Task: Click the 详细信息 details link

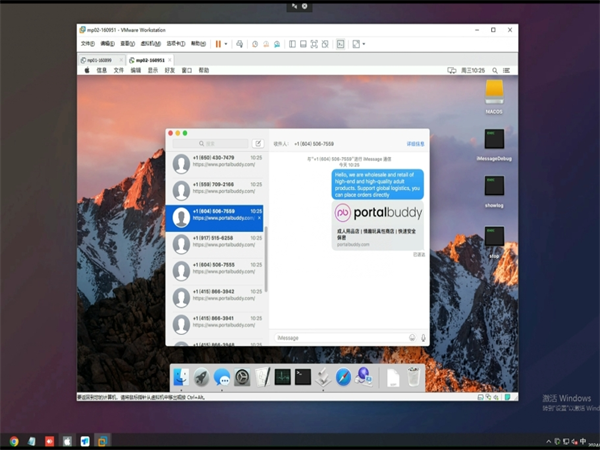Action: click(415, 144)
